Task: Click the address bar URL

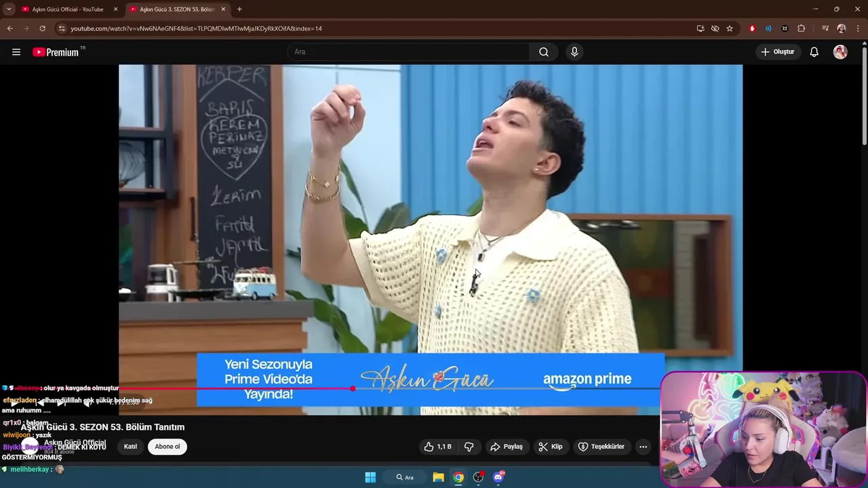Action: (196, 28)
